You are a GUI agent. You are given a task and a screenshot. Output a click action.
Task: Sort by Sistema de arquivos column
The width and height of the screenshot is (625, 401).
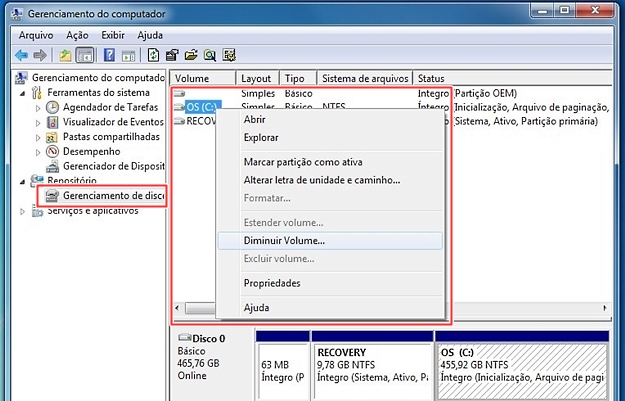365,78
